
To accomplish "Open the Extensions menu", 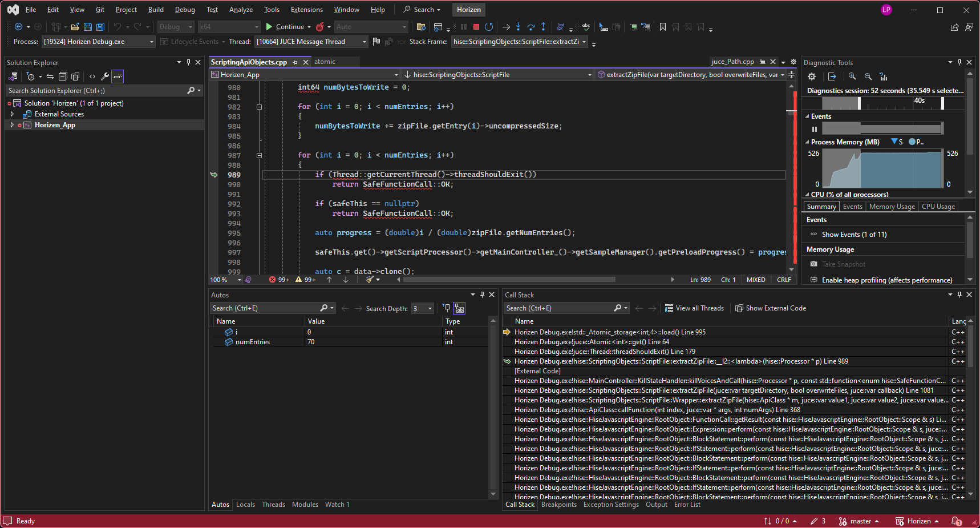I will (306, 10).
